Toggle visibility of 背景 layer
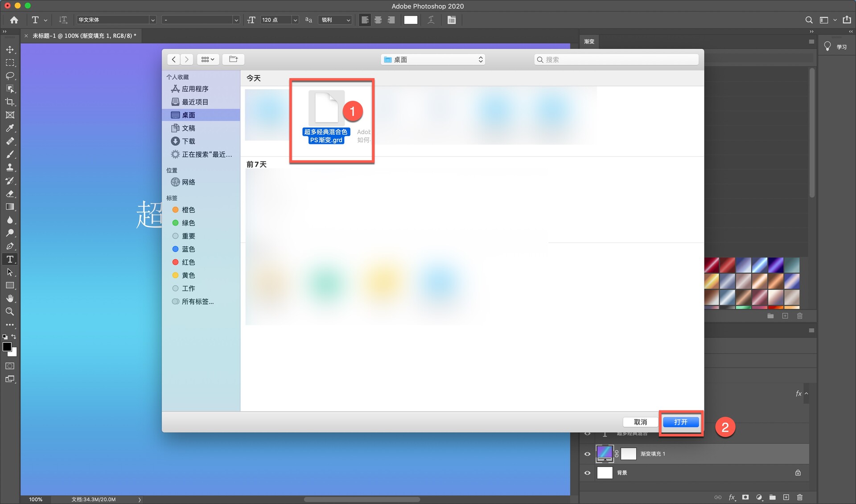This screenshot has width=856, height=504. click(x=587, y=473)
